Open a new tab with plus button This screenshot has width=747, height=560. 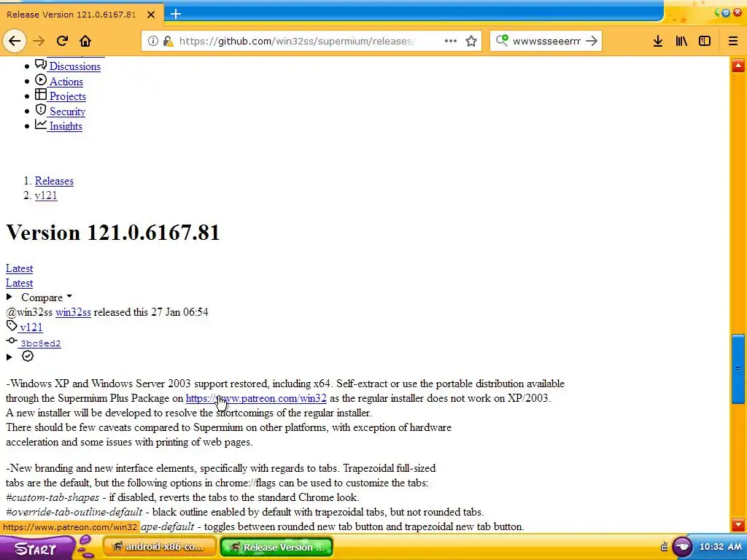tap(176, 14)
